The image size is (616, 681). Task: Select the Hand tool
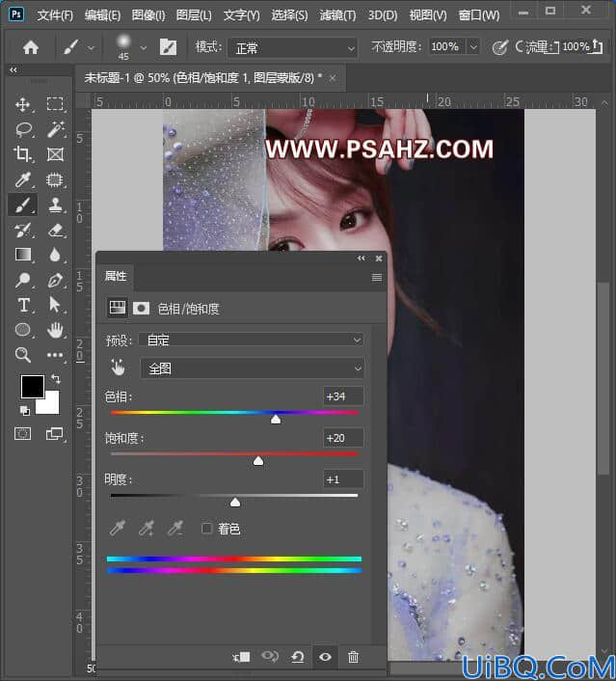click(x=55, y=330)
